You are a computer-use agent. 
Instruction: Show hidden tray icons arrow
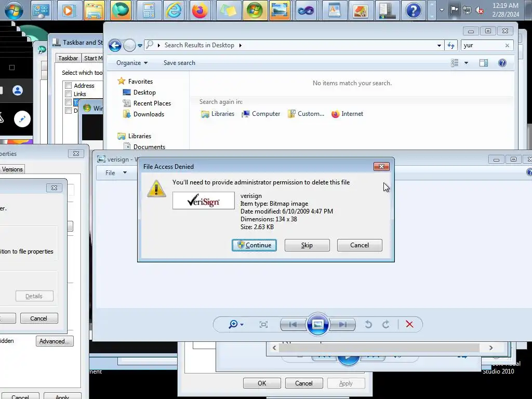442,10
